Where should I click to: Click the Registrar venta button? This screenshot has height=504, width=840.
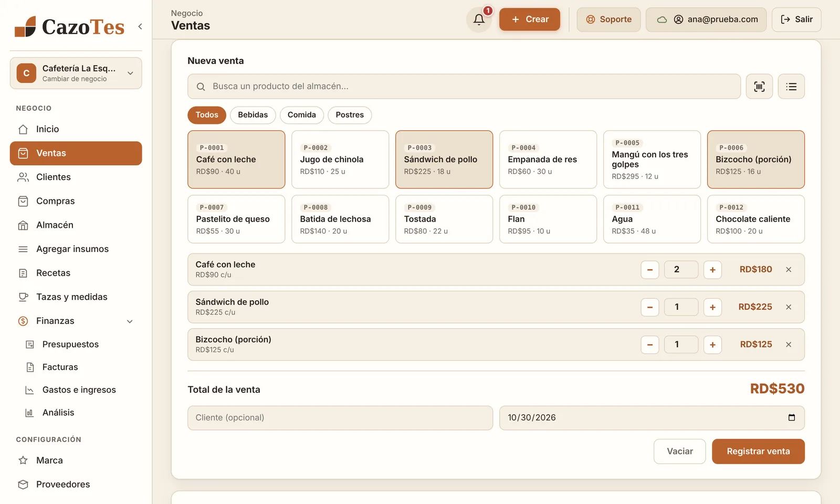click(758, 451)
